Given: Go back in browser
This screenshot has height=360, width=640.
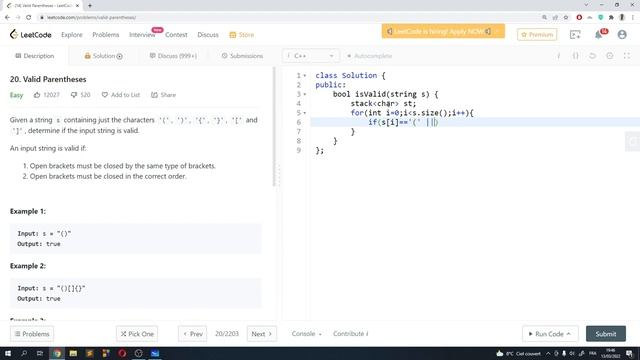Looking at the screenshot, I should click(7, 18).
